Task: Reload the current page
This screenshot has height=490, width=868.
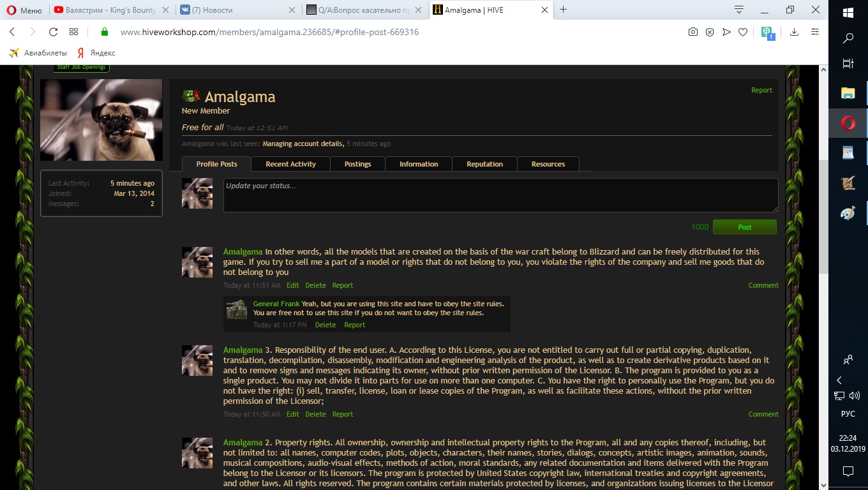Action: pyautogui.click(x=53, y=32)
